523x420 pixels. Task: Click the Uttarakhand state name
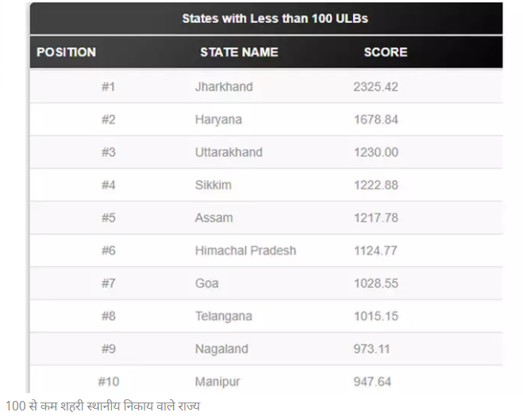pyautogui.click(x=229, y=152)
